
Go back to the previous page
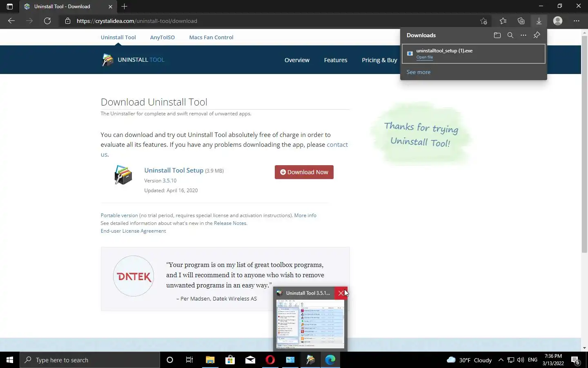click(x=11, y=21)
